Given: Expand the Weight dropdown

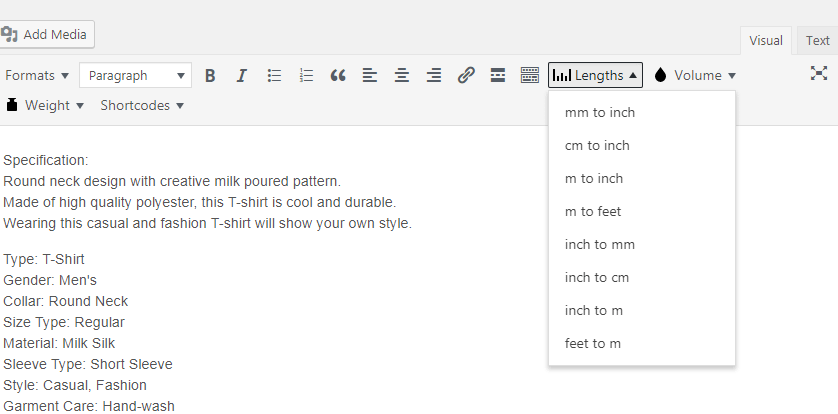Looking at the screenshot, I should (x=45, y=105).
